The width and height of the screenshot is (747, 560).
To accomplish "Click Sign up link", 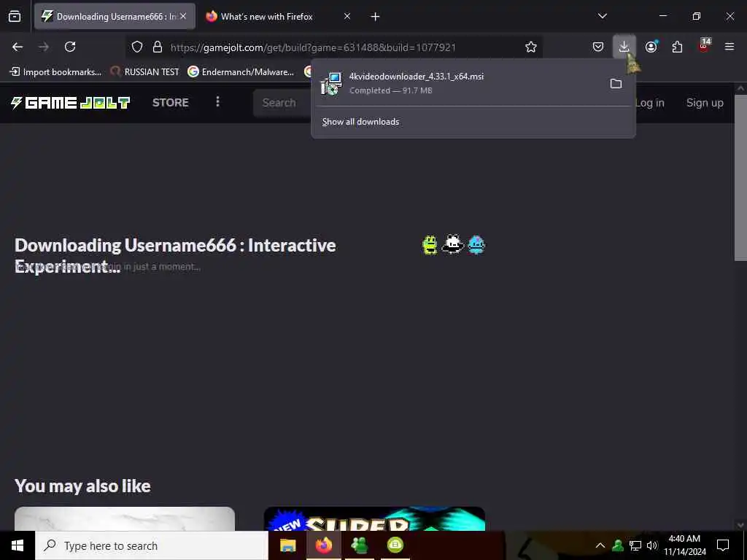I will click(x=705, y=103).
